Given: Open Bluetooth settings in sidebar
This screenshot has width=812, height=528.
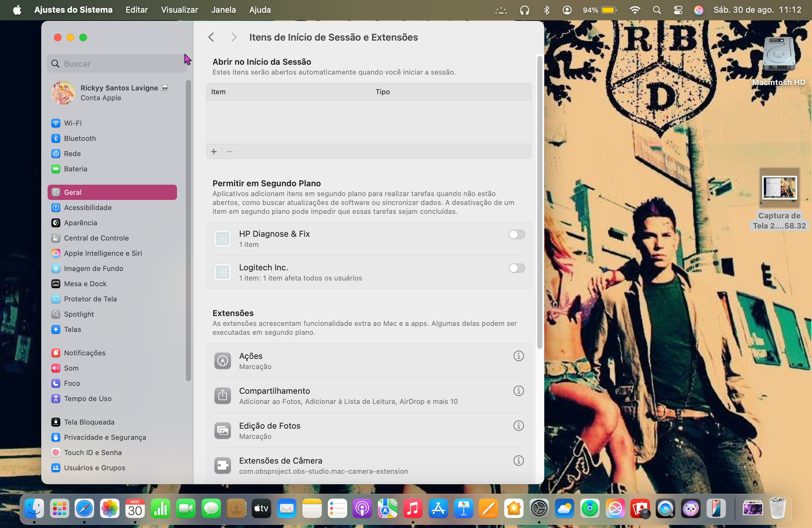Looking at the screenshot, I should point(80,138).
